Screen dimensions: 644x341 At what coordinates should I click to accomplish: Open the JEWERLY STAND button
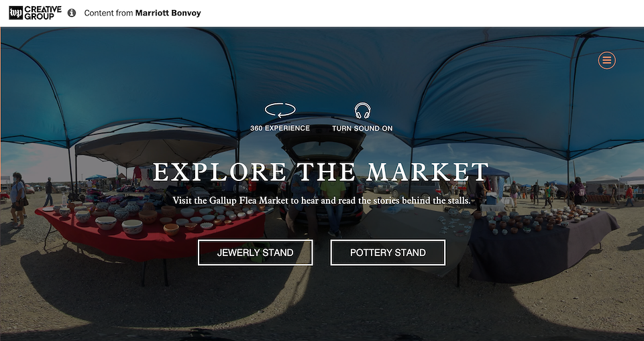point(256,253)
